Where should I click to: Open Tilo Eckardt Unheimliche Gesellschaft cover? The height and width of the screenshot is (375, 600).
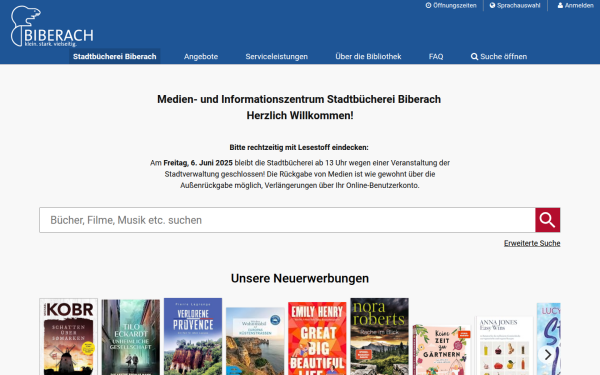[131, 337]
